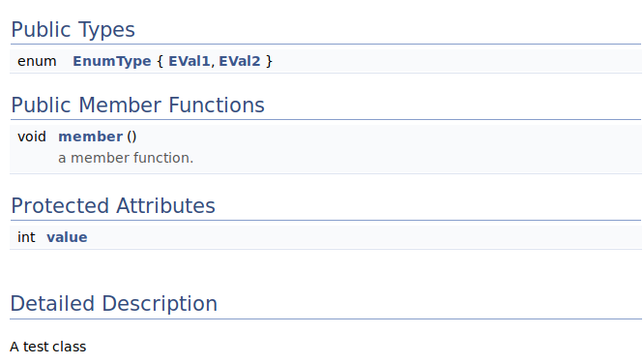Click the int type label
Image resolution: width=644 pixels, height=364 pixels.
26,237
